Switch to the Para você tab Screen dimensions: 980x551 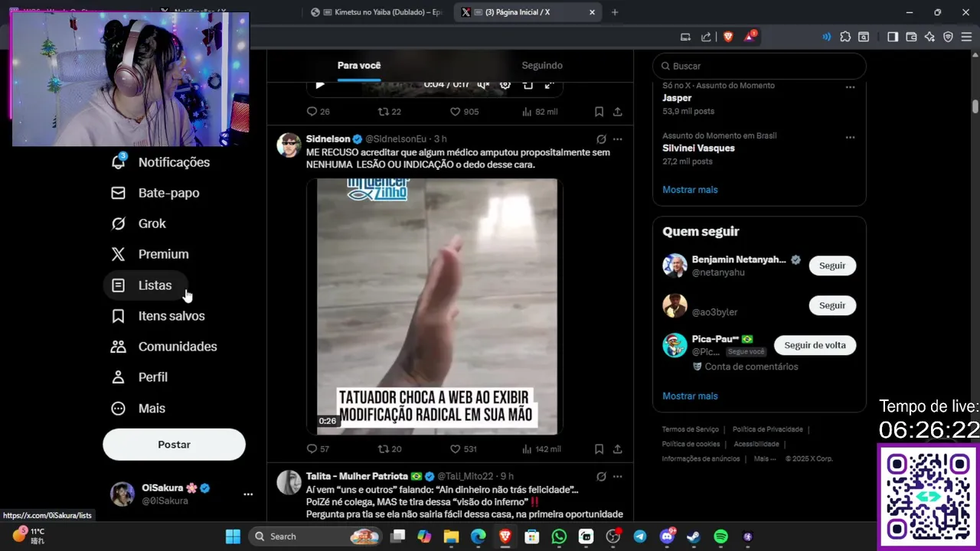pyautogui.click(x=359, y=66)
